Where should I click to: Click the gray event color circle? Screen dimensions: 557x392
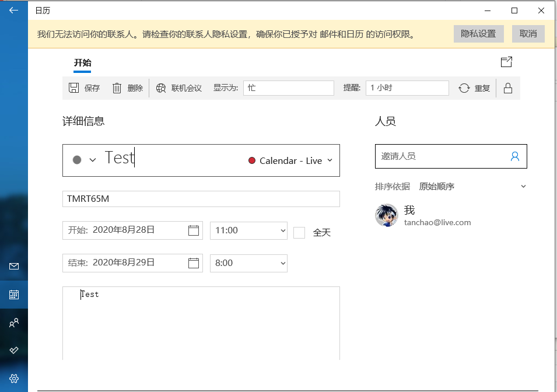pyautogui.click(x=77, y=160)
